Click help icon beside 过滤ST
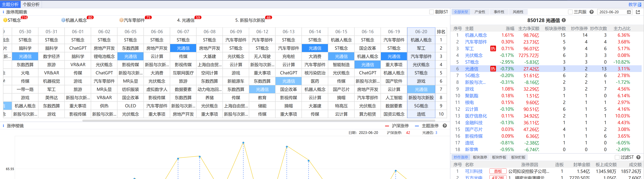644x179 pixels. tap(638, 157)
